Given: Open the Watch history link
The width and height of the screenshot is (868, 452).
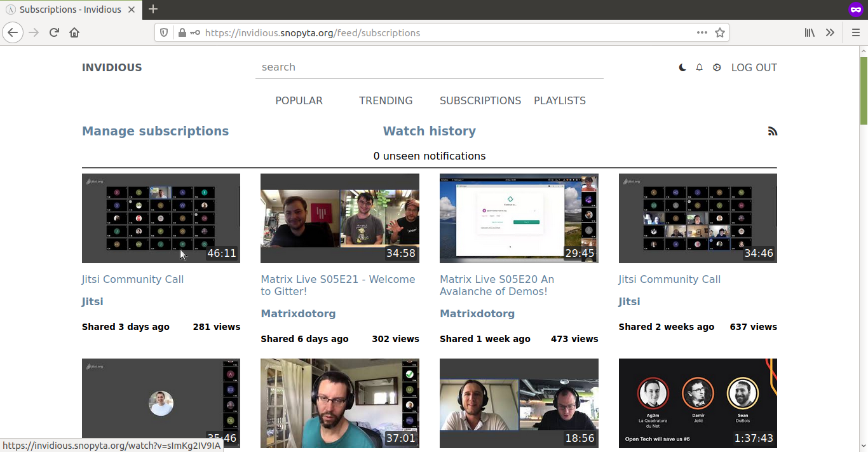Looking at the screenshot, I should [429, 131].
